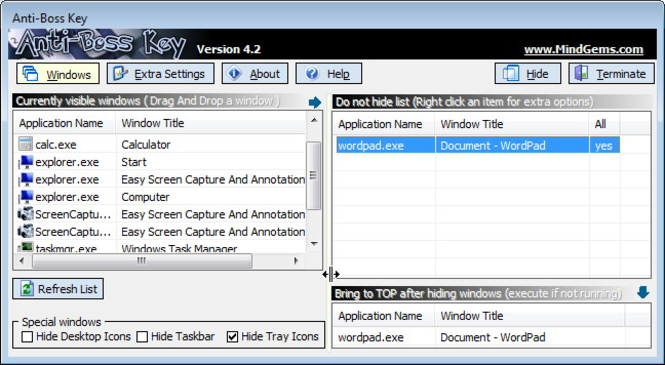Select wordpad.exe in Do not hide list
This screenshot has width=665, height=365.
(x=371, y=146)
